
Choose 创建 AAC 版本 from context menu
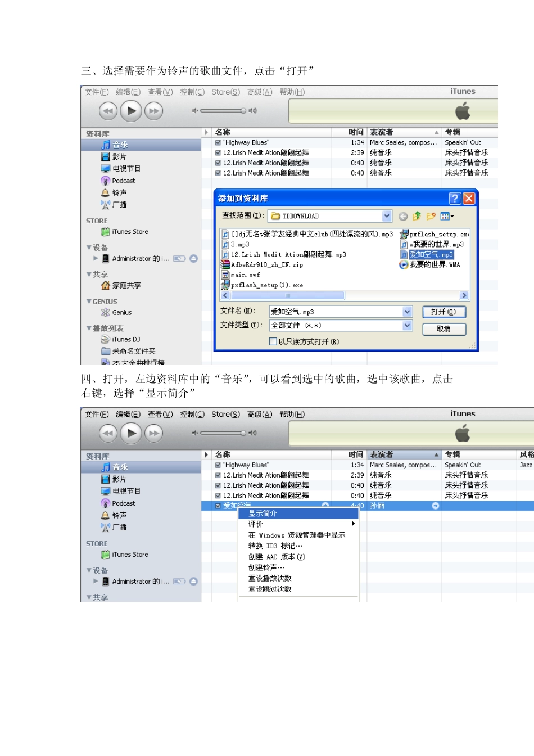[x=298, y=557]
